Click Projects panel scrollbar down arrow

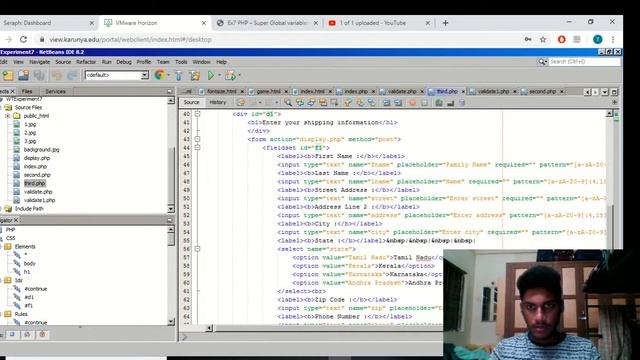[x=171, y=209]
